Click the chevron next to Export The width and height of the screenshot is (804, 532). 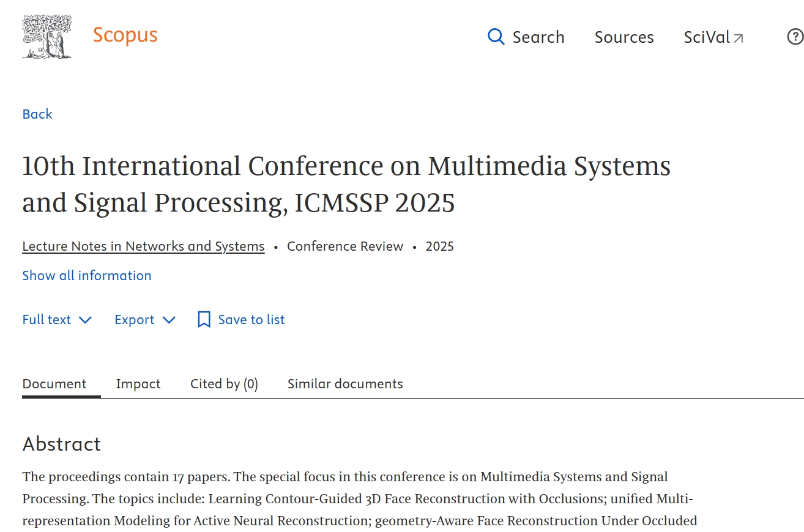pos(169,320)
